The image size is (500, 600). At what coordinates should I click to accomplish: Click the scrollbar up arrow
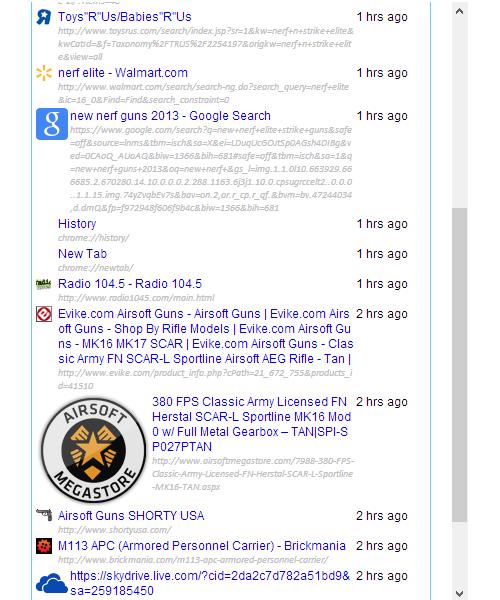tap(459, 11)
